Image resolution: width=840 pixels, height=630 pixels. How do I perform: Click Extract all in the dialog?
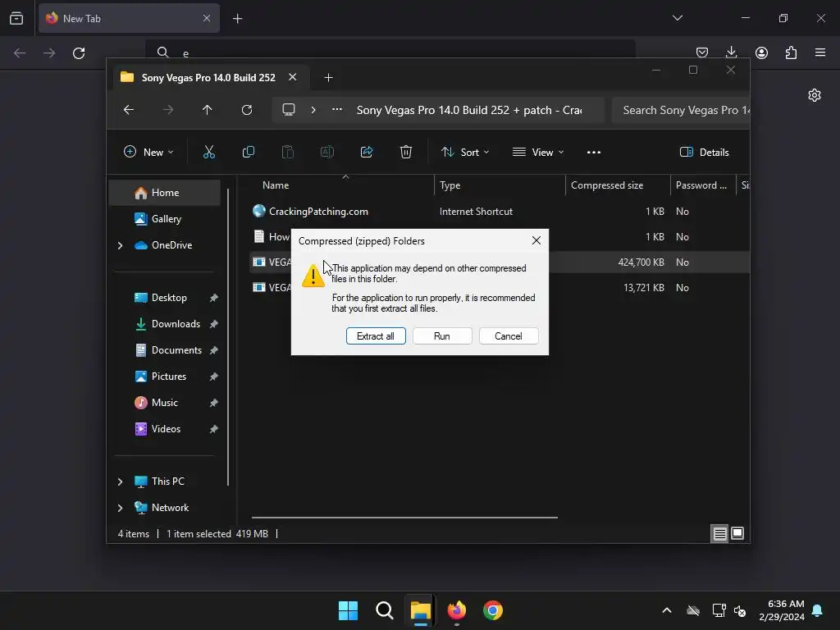[x=376, y=336]
